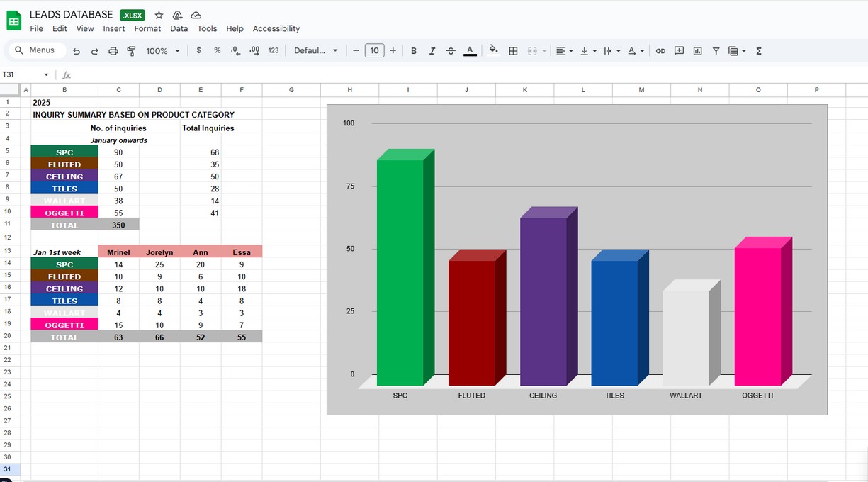Format as currency with dollar icon

pyautogui.click(x=199, y=50)
